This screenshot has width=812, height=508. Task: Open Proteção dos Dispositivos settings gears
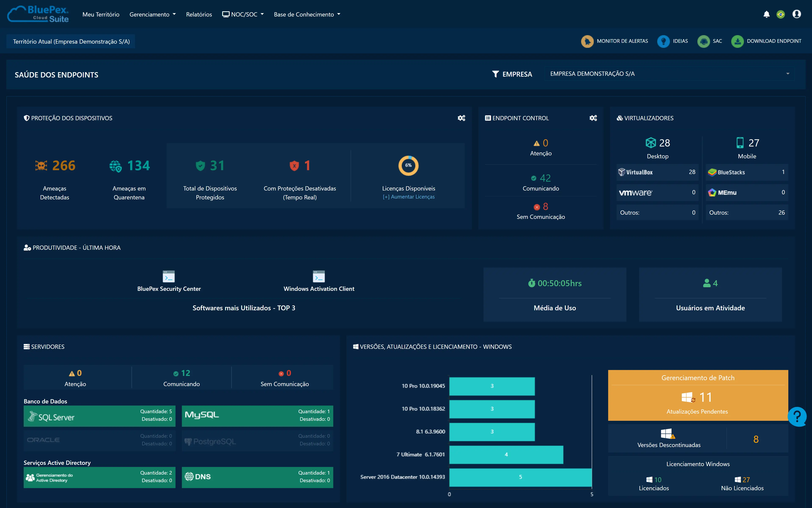pyautogui.click(x=461, y=118)
